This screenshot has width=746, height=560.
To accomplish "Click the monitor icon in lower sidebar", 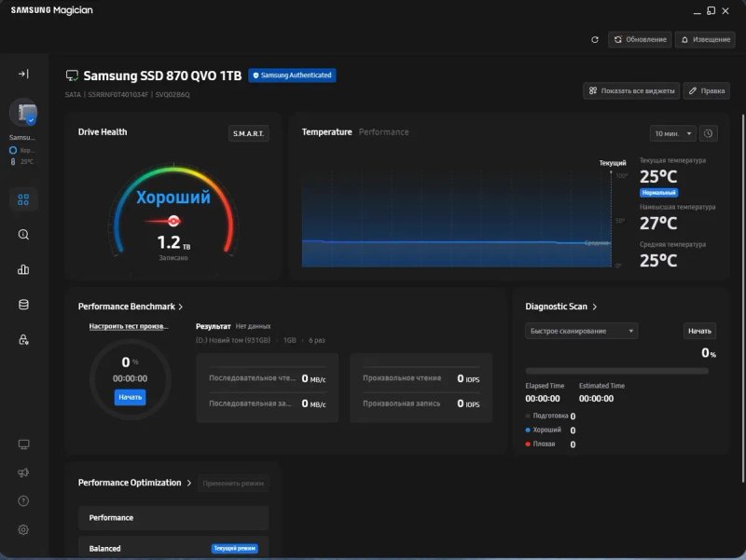I will pos(23,444).
